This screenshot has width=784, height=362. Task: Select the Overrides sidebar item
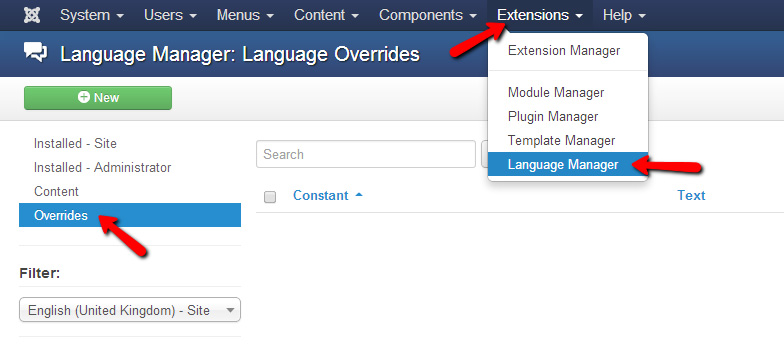130,215
